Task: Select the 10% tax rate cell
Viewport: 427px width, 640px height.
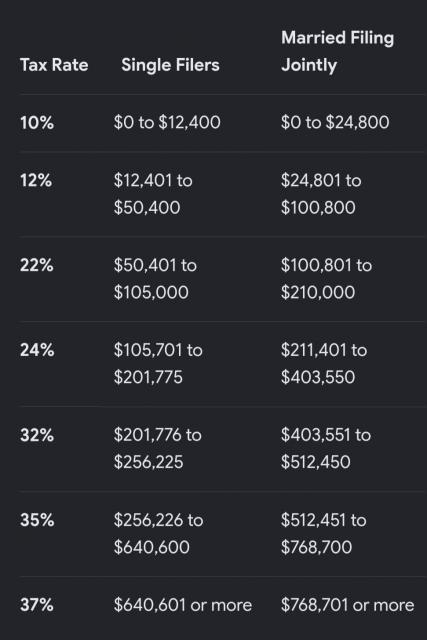Action: (37, 122)
